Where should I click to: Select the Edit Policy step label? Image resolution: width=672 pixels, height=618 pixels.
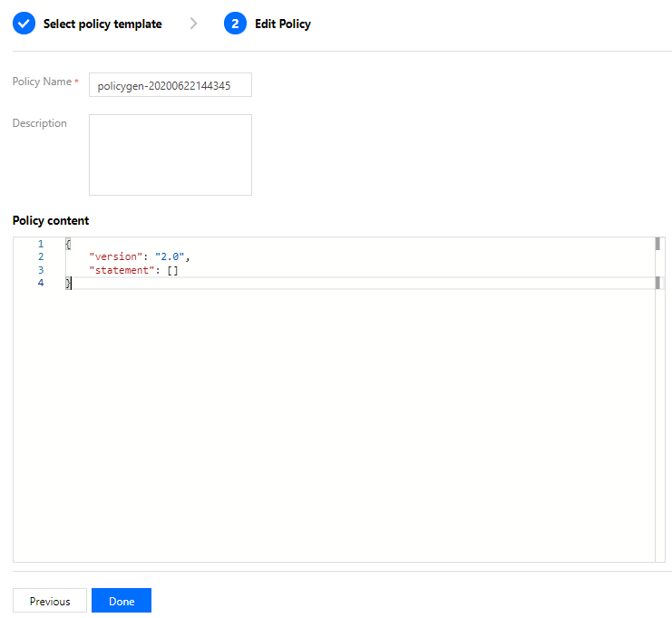click(283, 24)
